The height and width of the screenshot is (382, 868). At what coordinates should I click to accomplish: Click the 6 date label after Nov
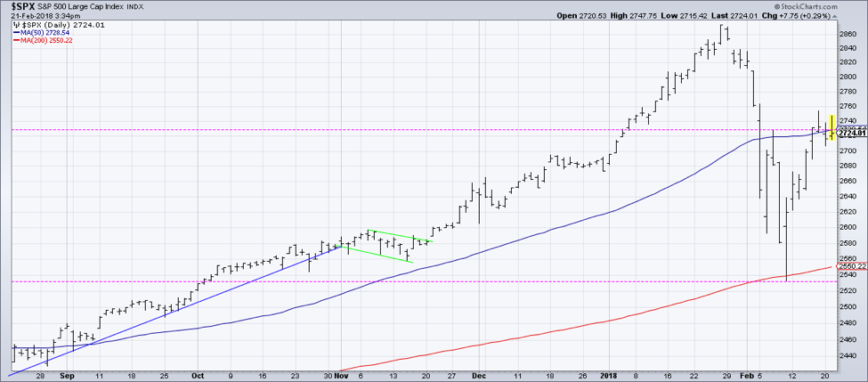pos(361,377)
